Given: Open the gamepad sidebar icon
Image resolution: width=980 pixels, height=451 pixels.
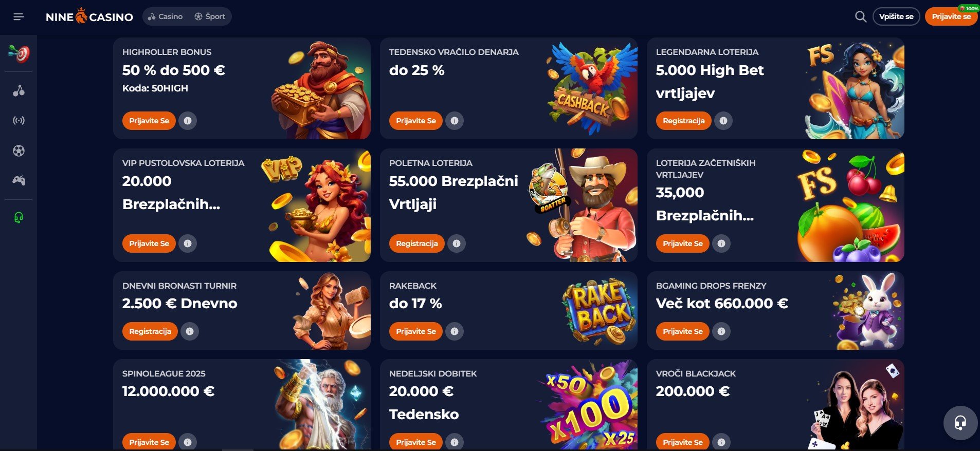Looking at the screenshot, I should point(19,180).
